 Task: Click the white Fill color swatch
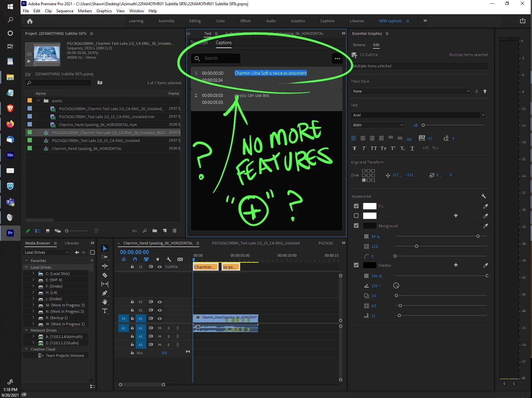[370, 206]
